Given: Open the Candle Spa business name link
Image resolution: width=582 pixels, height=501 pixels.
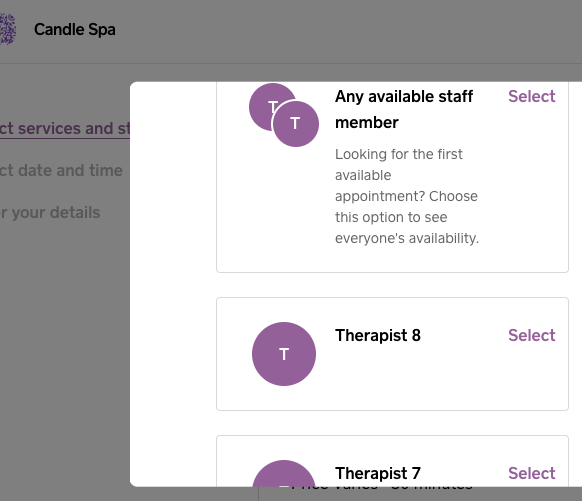Looking at the screenshot, I should 75,29.
